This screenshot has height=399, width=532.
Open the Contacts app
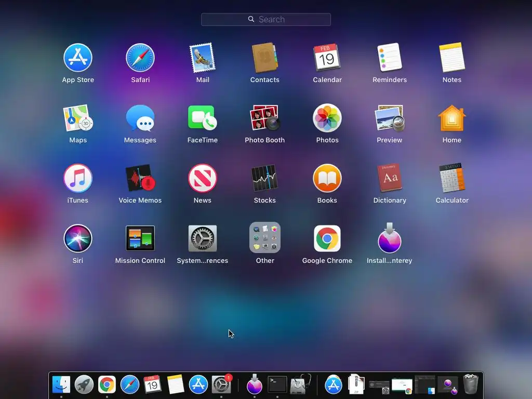[x=264, y=58]
